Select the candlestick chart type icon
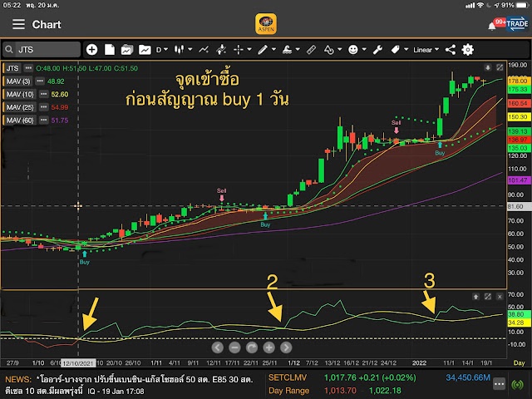 point(180,50)
